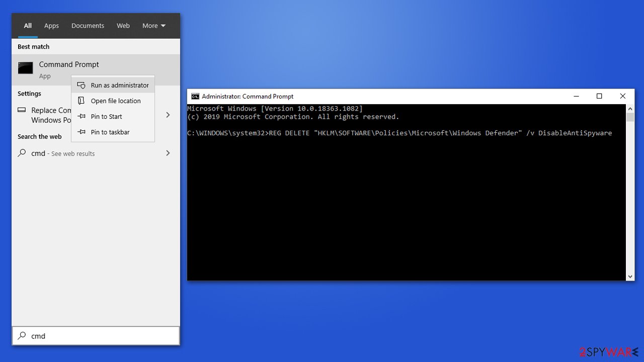The height and width of the screenshot is (362, 644).
Task: Select Pin to taskbar menu entry
Action: [x=113, y=132]
